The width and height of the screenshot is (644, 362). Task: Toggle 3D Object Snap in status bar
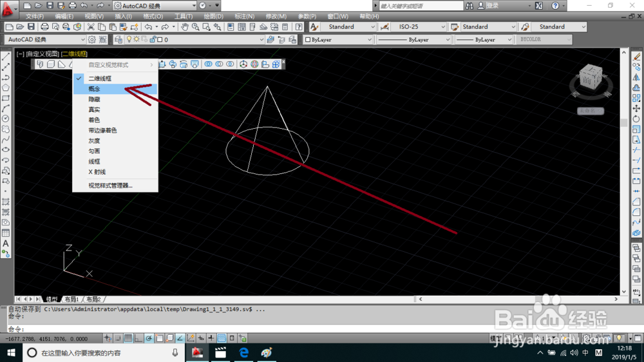[x=169, y=338]
